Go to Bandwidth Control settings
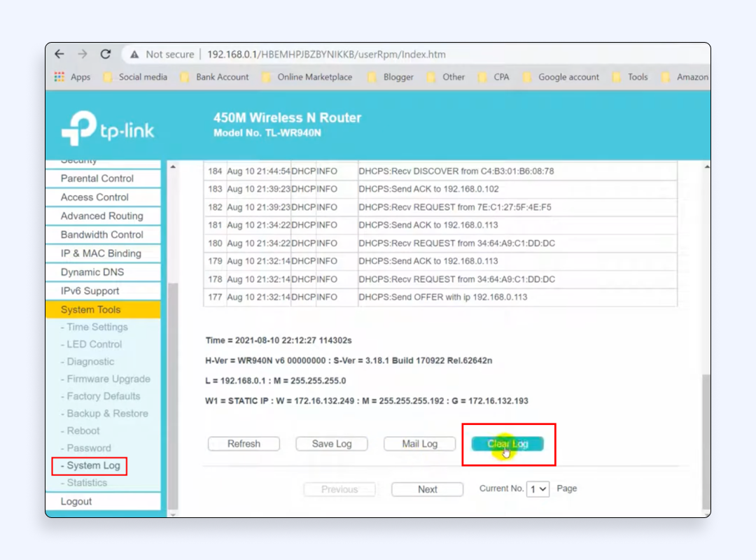The height and width of the screenshot is (560, 756). click(102, 234)
